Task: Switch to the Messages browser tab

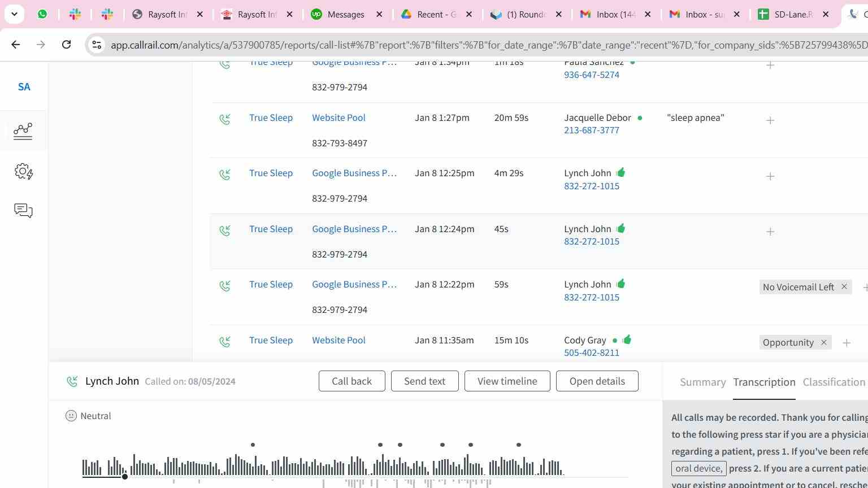Action: (x=346, y=14)
